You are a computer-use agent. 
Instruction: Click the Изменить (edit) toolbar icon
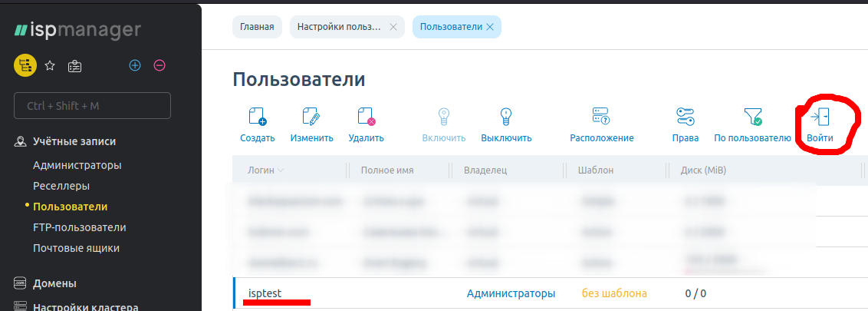point(311,117)
